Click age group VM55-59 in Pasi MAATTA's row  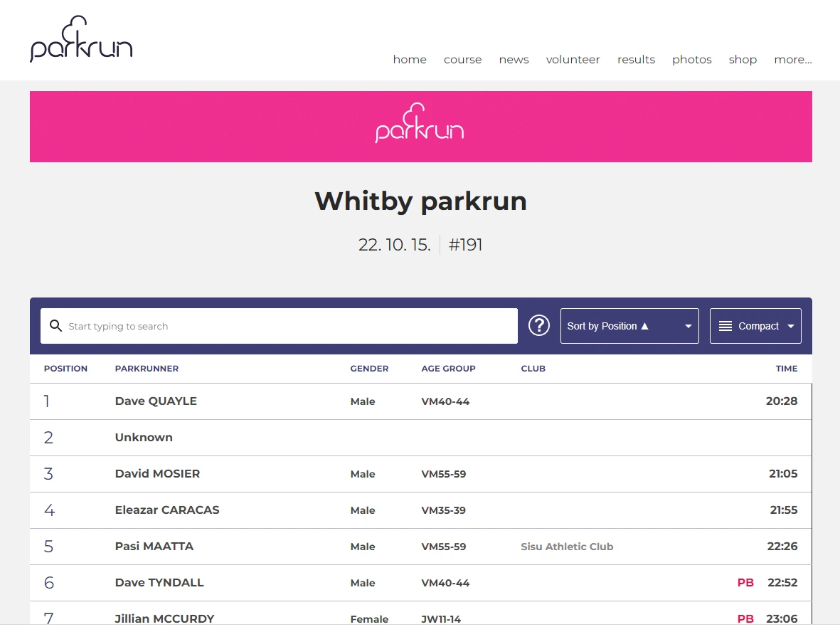point(444,547)
